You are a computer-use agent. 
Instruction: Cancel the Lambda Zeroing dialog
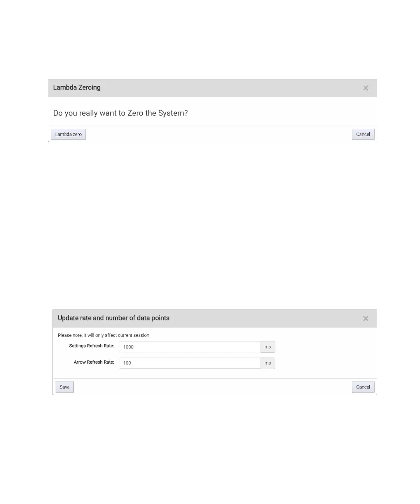tap(363, 134)
